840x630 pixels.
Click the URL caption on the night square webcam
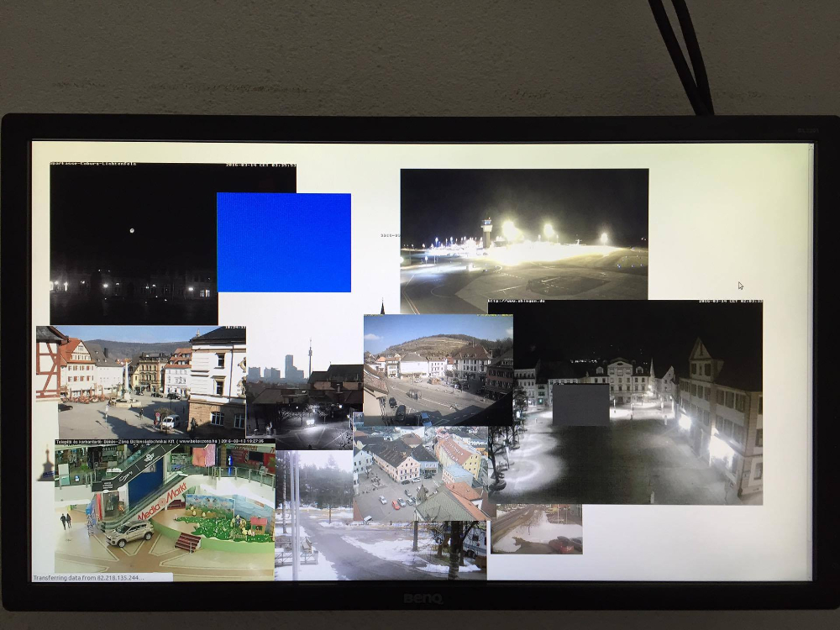(518, 301)
